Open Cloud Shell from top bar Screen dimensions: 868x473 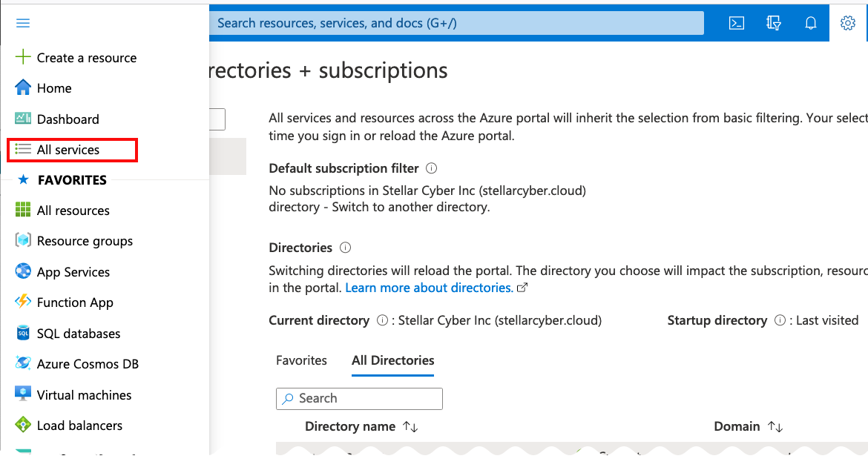point(736,23)
